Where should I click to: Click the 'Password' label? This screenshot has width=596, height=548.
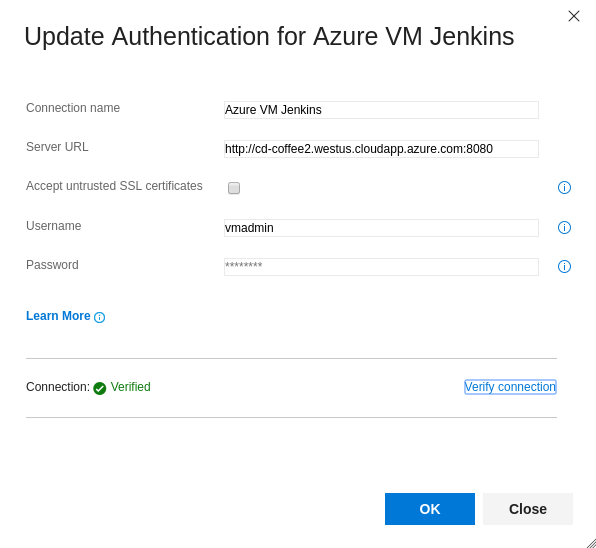52,265
